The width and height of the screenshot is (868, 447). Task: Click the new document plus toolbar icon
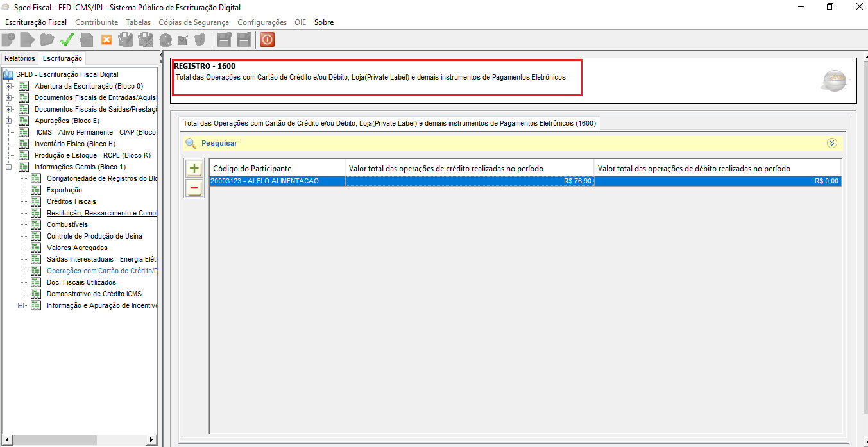tap(8, 40)
